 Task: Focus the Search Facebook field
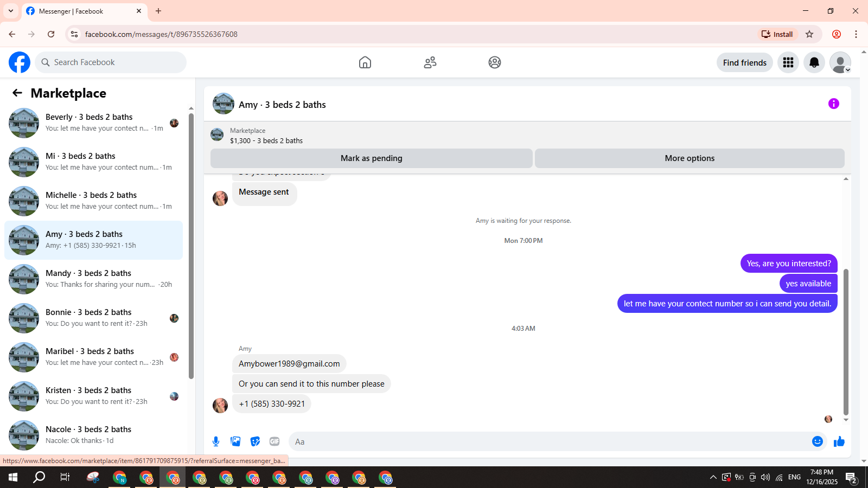111,62
